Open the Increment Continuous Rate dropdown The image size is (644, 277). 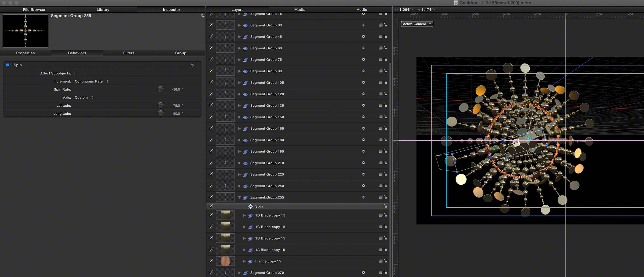click(x=92, y=81)
